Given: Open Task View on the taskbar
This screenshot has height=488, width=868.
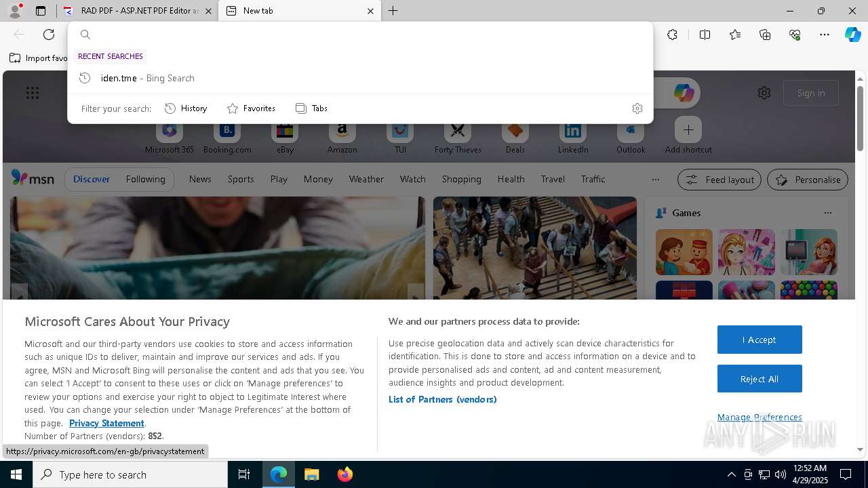Looking at the screenshot, I should click(244, 474).
